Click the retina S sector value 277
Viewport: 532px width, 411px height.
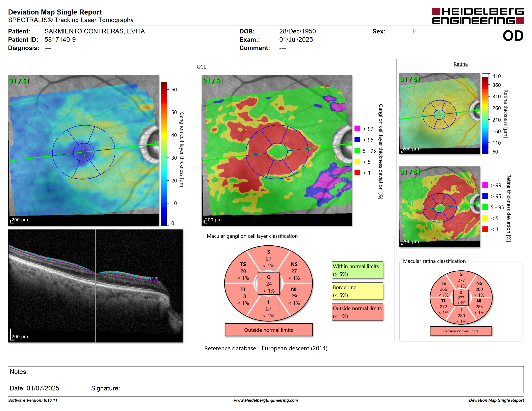click(x=461, y=280)
